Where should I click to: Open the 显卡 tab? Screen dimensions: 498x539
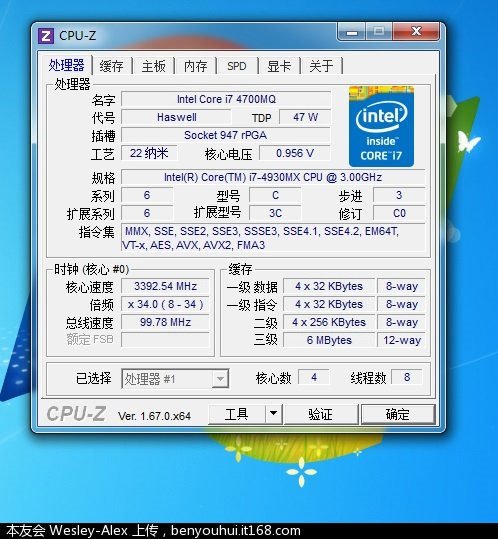[279, 66]
